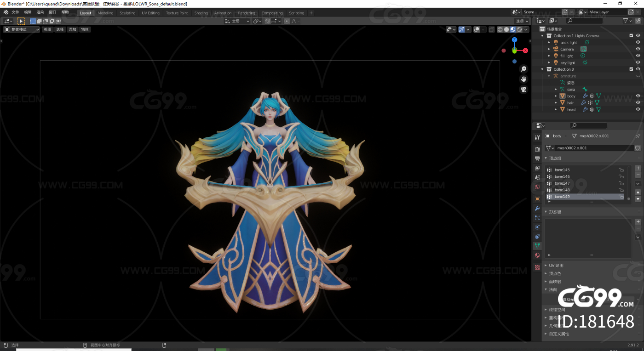Uncheck the Collection 3 checkbox
The width and height of the screenshot is (644, 351).
(631, 69)
